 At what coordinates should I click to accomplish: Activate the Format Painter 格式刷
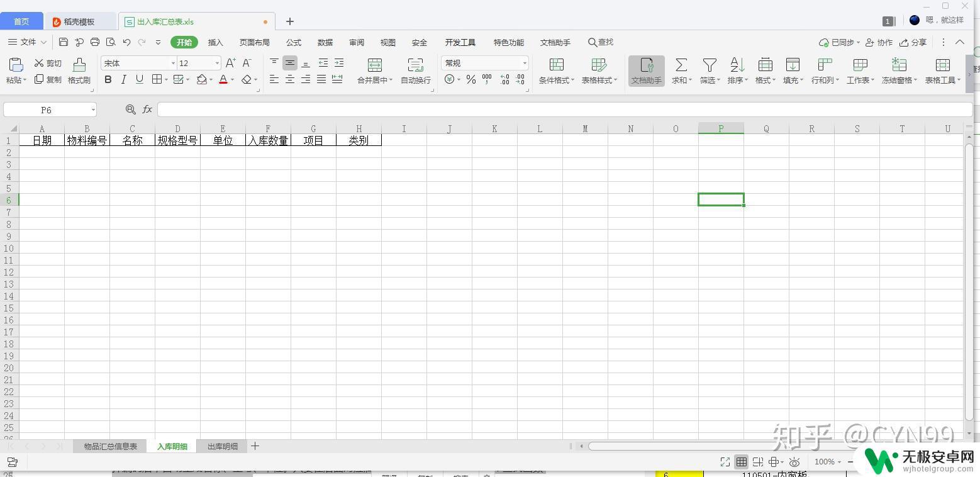[79, 70]
